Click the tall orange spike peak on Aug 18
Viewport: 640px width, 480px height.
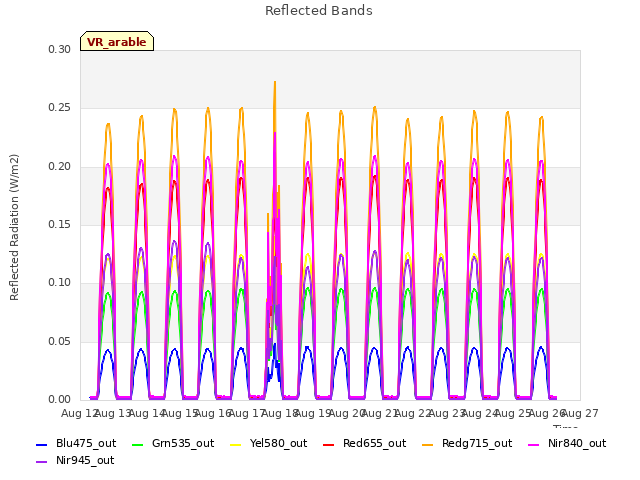pyautogui.click(x=275, y=83)
